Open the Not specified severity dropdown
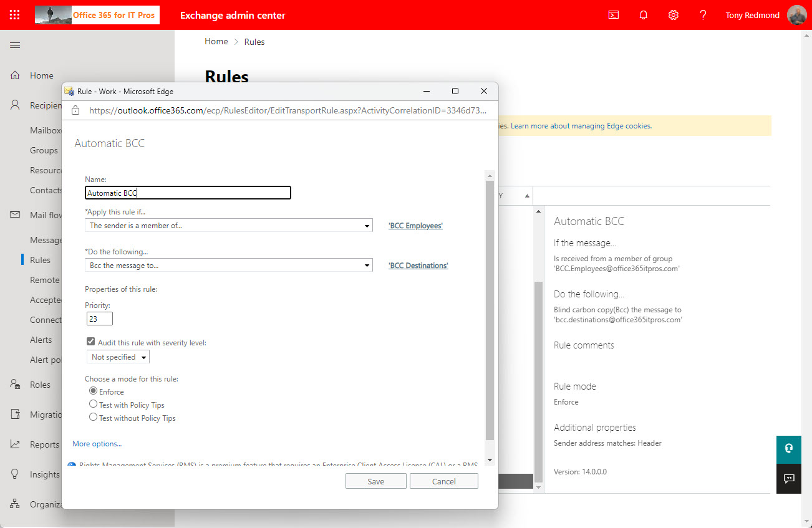Viewport: 812px width, 528px height. click(x=118, y=357)
